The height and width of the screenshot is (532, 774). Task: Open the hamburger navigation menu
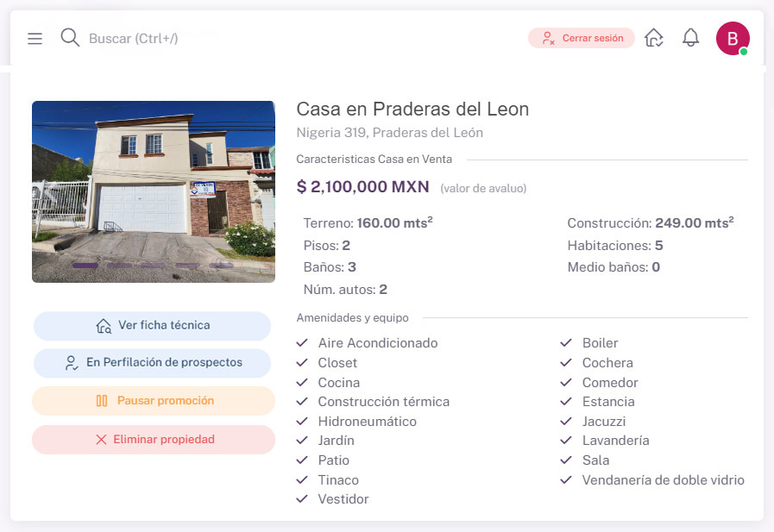35,39
